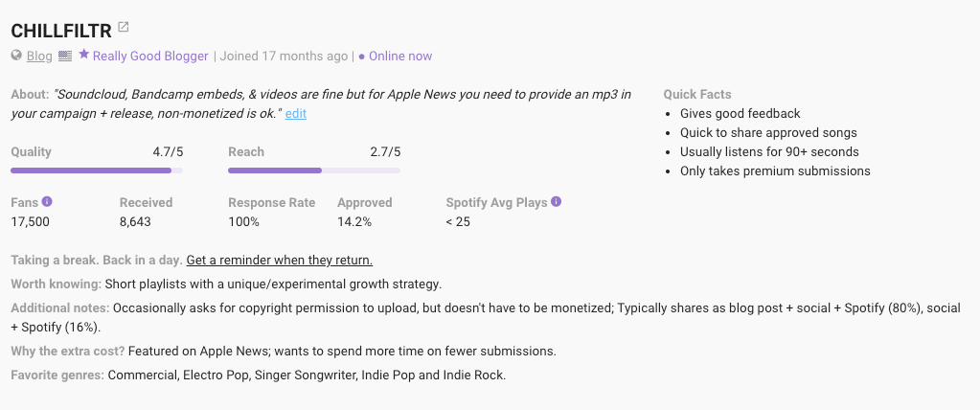Viewport: 980px width, 410px height.
Task: Click the Quick Facts heading
Action: coord(696,94)
